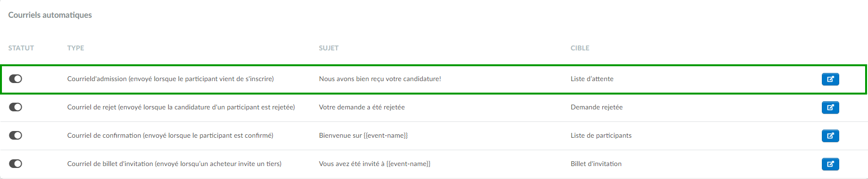Select the Courriel de rejet row

pos(434,107)
